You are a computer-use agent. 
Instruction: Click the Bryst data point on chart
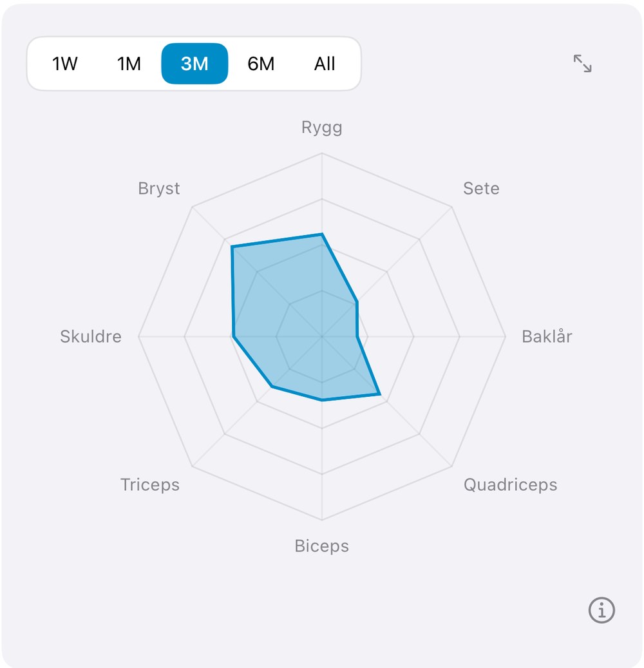pyautogui.click(x=232, y=247)
